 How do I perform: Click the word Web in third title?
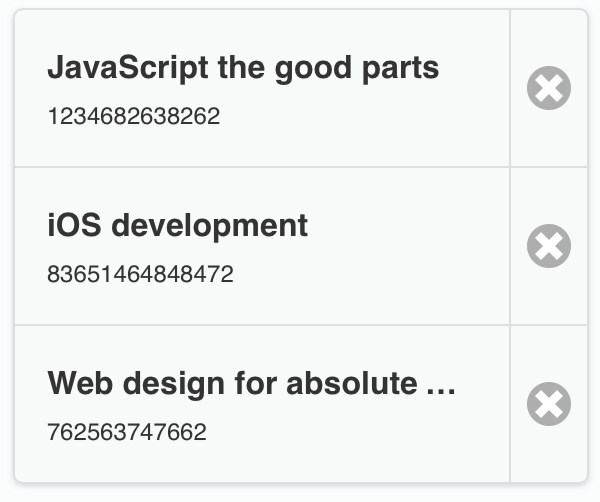pos(77,383)
